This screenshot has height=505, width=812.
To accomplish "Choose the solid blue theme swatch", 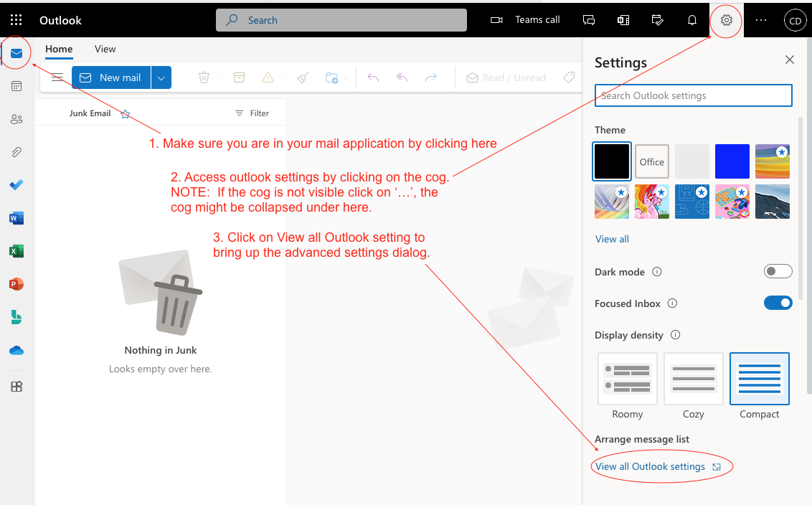I will click(x=732, y=161).
